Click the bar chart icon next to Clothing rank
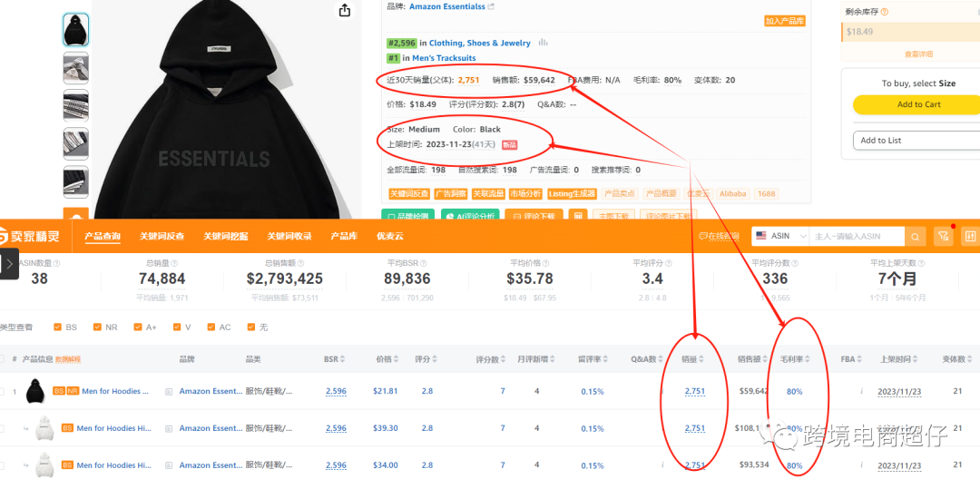Image resolution: width=980 pixels, height=479 pixels. coord(544,43)
